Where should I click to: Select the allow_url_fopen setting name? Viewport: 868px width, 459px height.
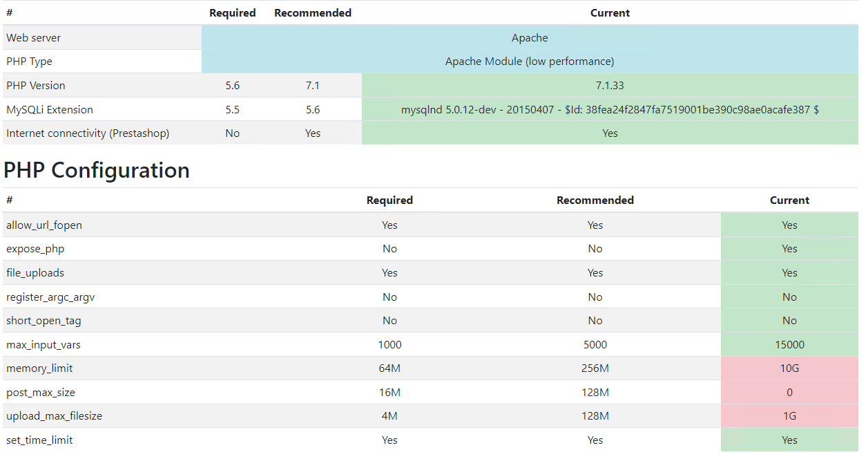click(x=44, y=225)
